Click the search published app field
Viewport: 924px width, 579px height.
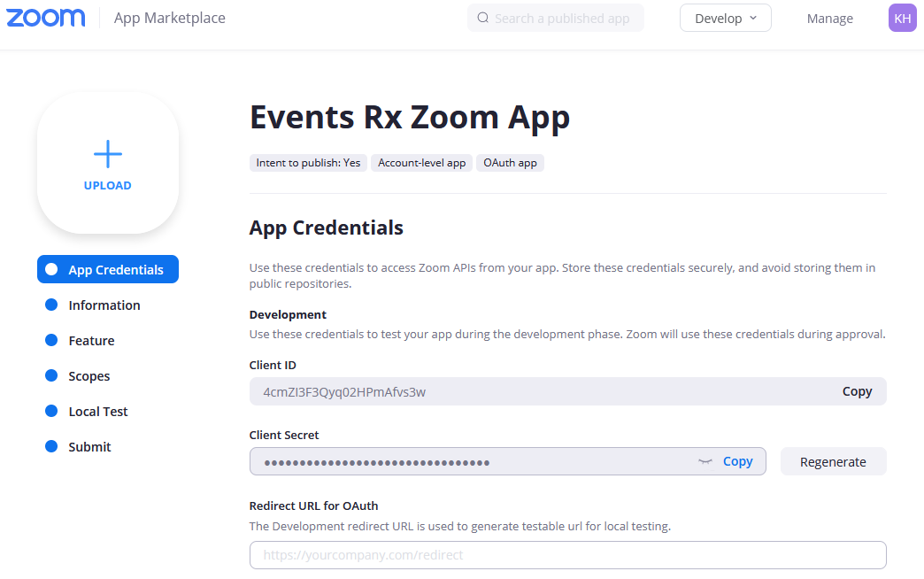pos(563,18)
